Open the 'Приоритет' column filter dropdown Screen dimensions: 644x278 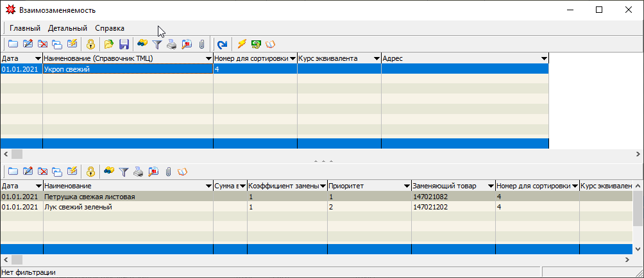coord(407,186)
